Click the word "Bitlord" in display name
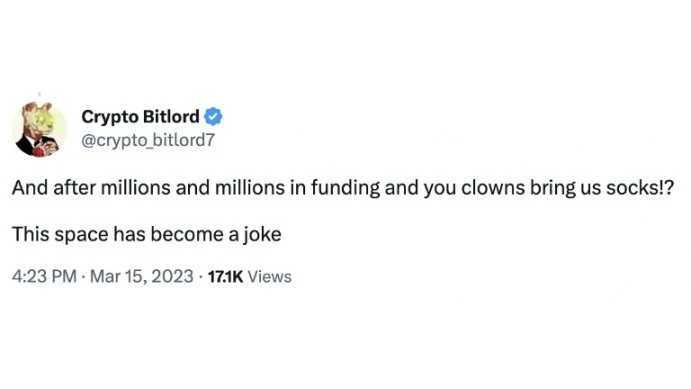Image resolution: width=691 pixels, height=389 pixels. [171, 117]
